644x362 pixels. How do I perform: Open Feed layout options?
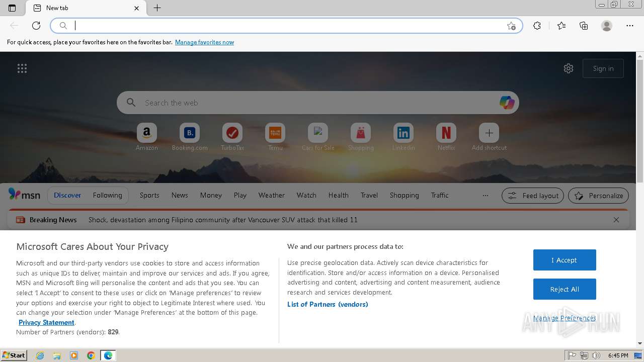point(533,196)
